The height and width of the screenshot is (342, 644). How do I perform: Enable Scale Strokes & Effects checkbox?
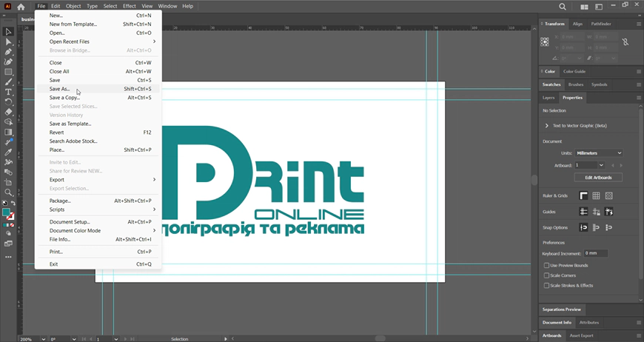546,285
